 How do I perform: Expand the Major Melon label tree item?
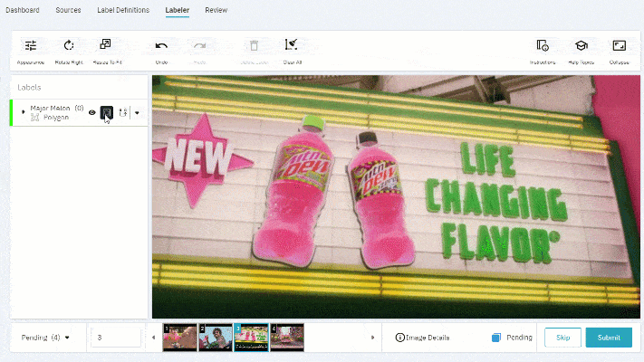24,111
